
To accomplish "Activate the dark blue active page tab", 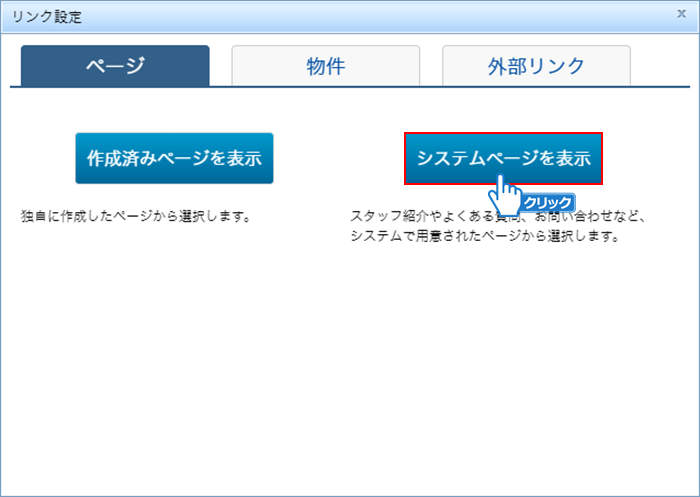I will [x=114, y=66].
